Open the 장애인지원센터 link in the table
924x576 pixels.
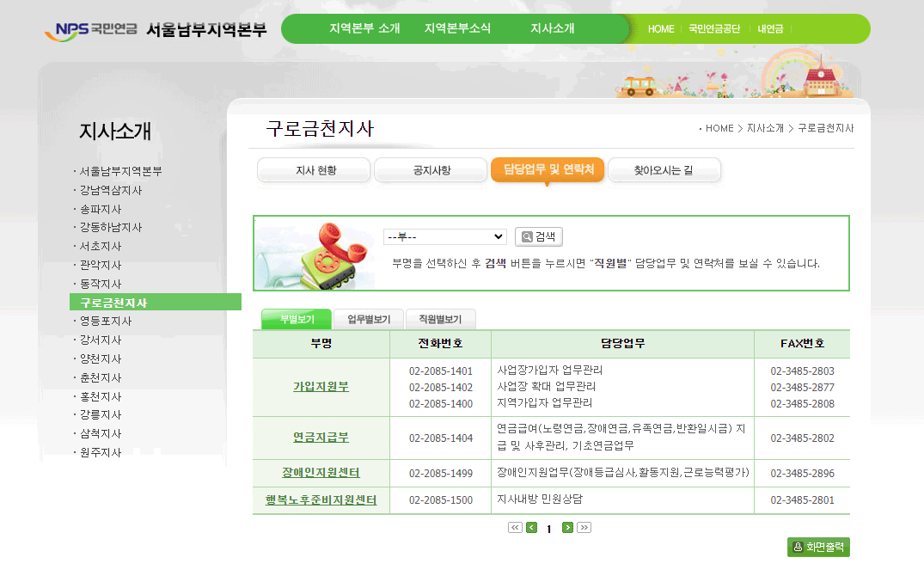(x=320, y=473)
